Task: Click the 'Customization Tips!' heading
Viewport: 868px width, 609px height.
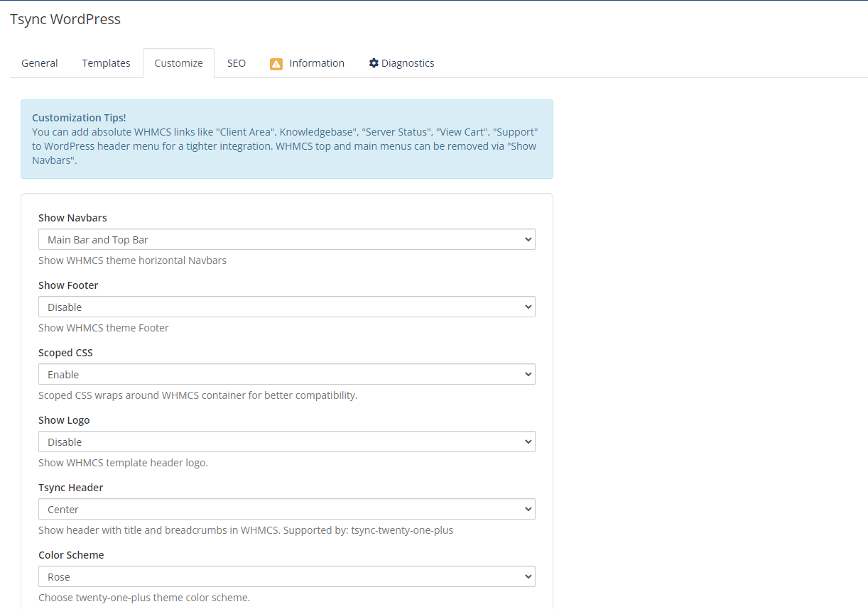Action: (x=79, y=118)
